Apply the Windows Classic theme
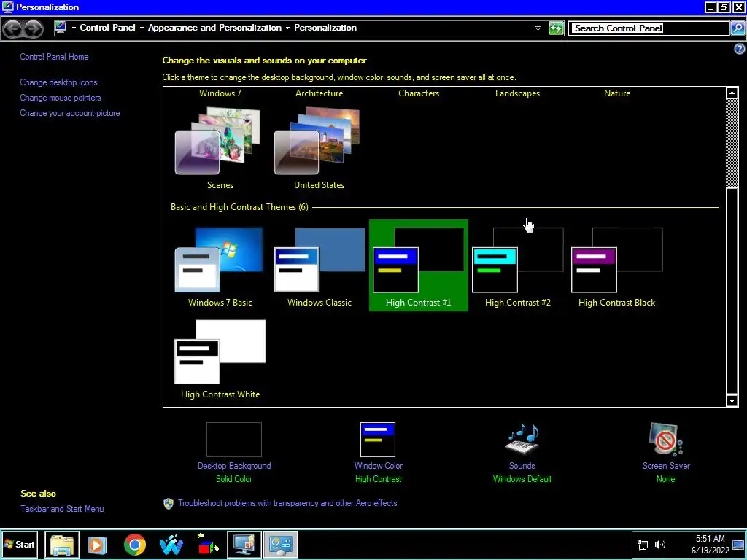Screen dimensions: 747x560 click(x=320, y=260)
